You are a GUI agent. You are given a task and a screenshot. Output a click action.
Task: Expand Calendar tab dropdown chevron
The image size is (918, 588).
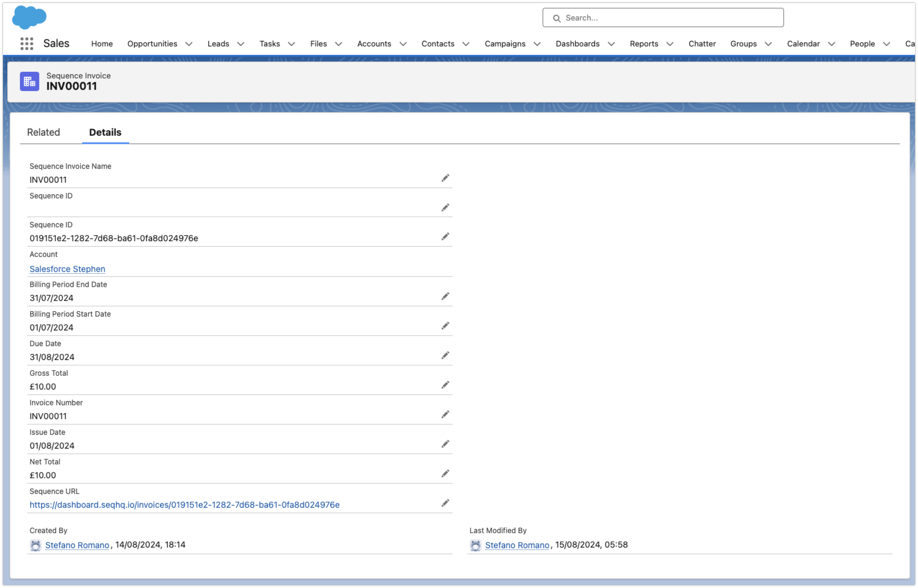pyautogui.click(x=831, y=44)
